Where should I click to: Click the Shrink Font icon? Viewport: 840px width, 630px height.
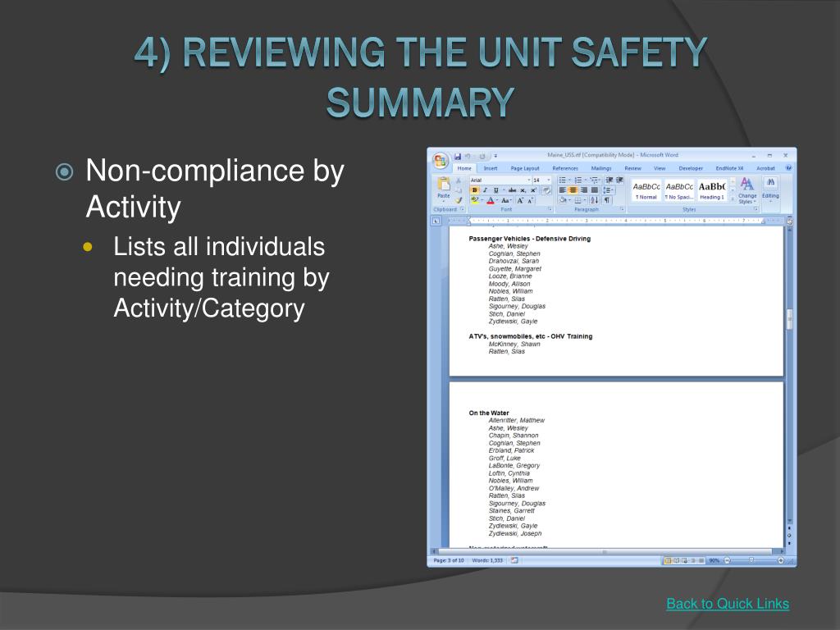(531, 200)
